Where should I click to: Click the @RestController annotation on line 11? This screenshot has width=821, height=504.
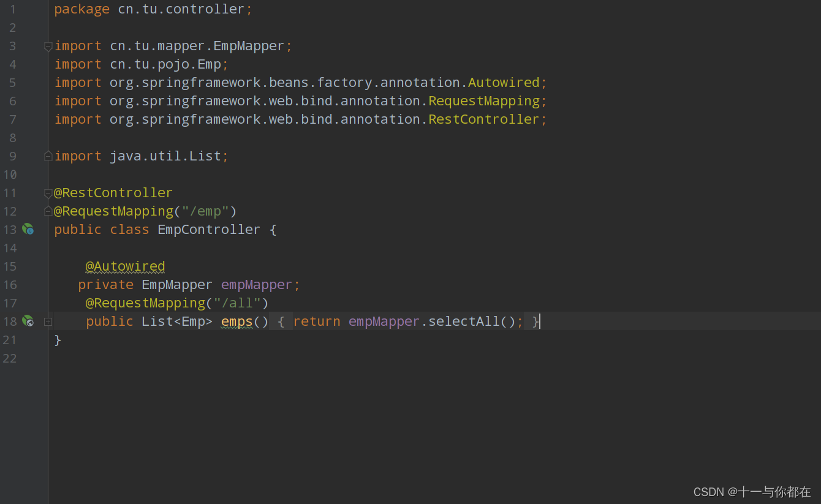[113, 193]
